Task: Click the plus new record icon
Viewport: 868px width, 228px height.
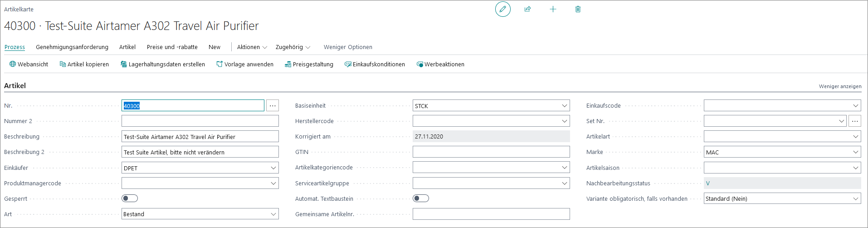Action: tap(553, 9)
